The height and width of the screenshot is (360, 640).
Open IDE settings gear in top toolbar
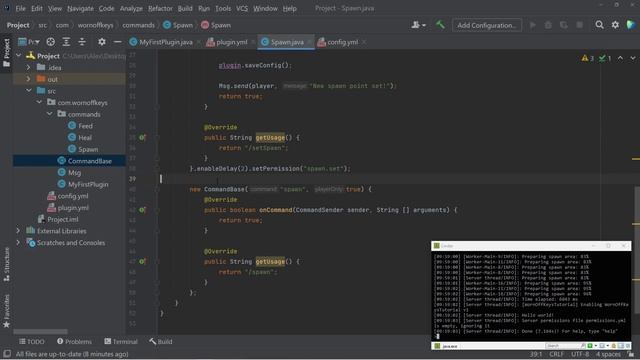615,25
